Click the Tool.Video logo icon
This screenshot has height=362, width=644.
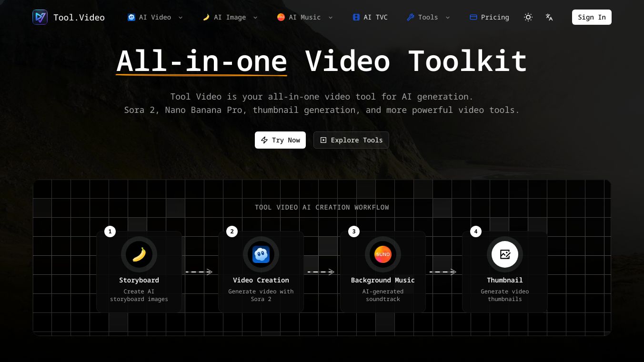(x=40, y=17)
